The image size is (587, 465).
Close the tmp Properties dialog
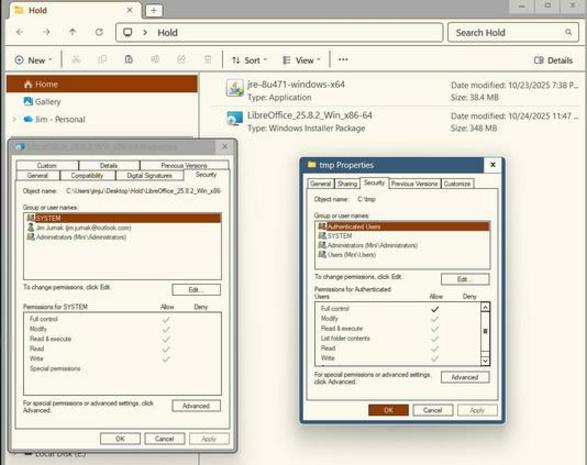tap(493, 165)
